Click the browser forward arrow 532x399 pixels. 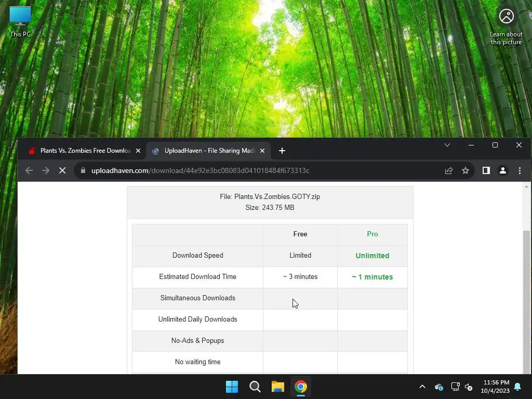click(46, 170)
